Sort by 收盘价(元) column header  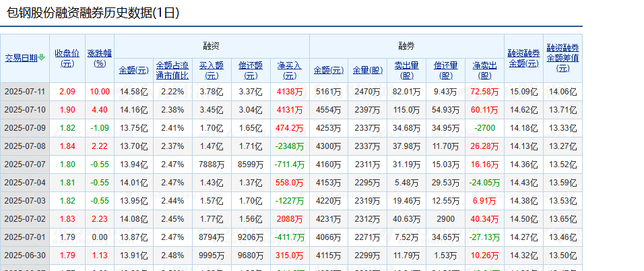point(67,58)
